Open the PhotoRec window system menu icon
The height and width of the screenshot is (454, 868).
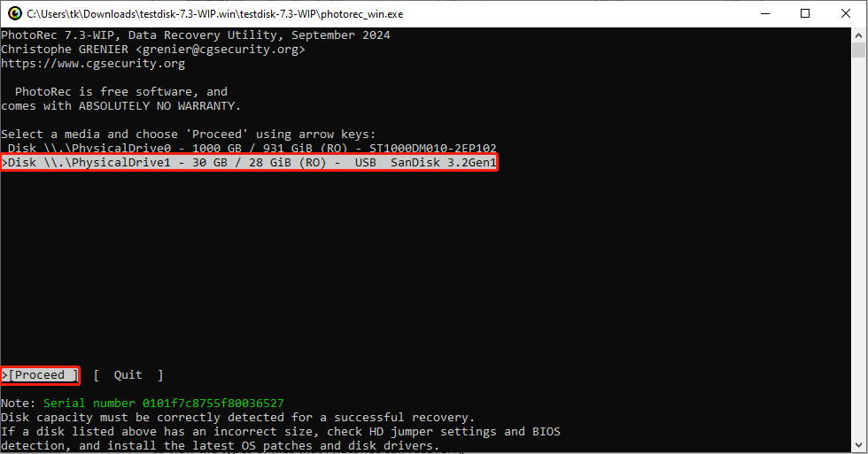[x=14, y=14]
